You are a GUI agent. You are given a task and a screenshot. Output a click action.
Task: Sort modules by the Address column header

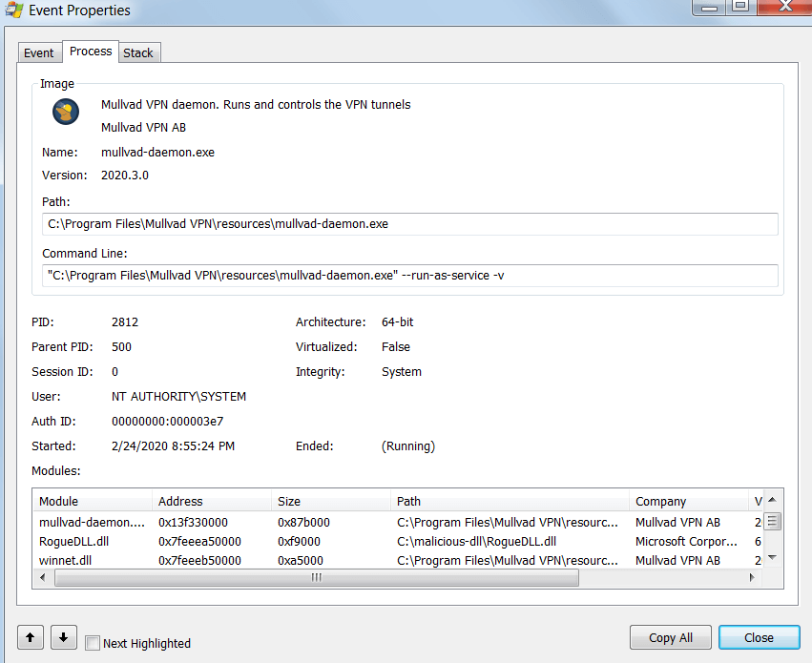tap(212, 501)
